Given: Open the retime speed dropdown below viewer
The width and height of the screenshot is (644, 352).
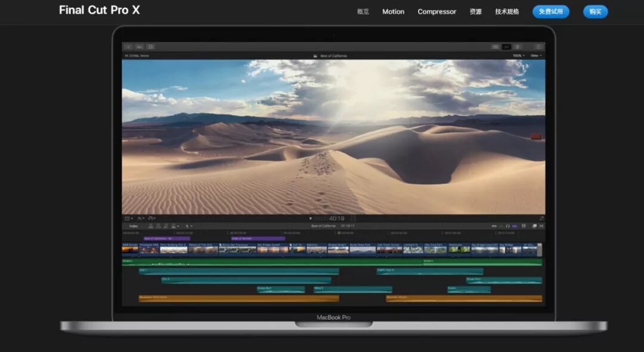Looking at the screenshot, I should (x=151, y=218).
